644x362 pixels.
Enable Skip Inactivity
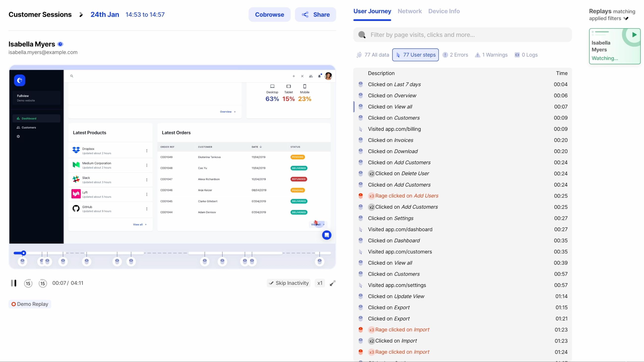[x=289, y=283]
